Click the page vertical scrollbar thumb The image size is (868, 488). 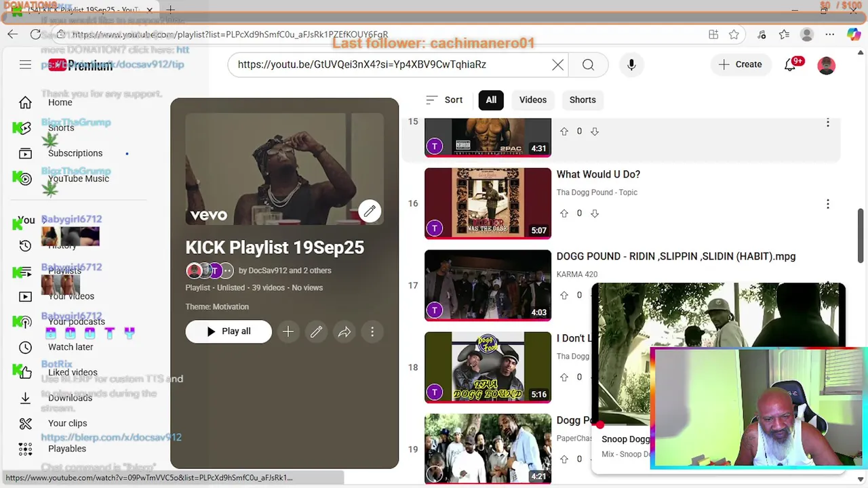pos(861,235)
